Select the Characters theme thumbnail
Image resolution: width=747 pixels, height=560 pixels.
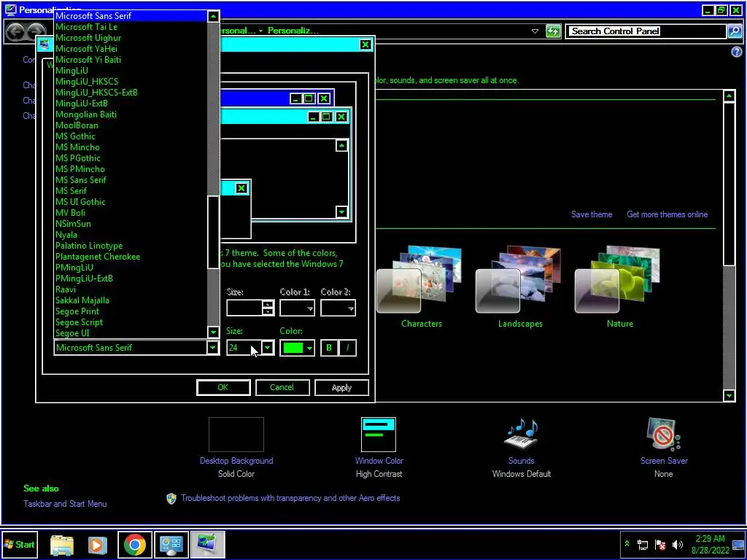click(420, 281)
